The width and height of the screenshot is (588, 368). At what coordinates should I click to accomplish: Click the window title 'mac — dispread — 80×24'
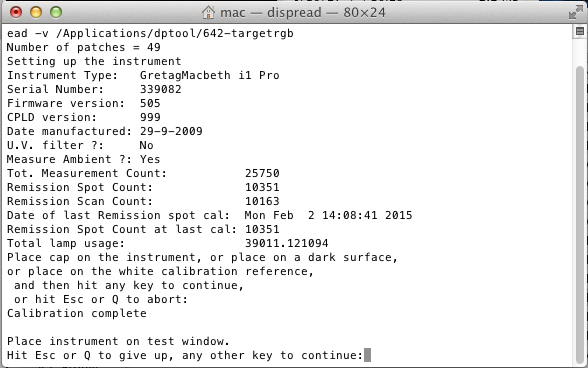303,13
